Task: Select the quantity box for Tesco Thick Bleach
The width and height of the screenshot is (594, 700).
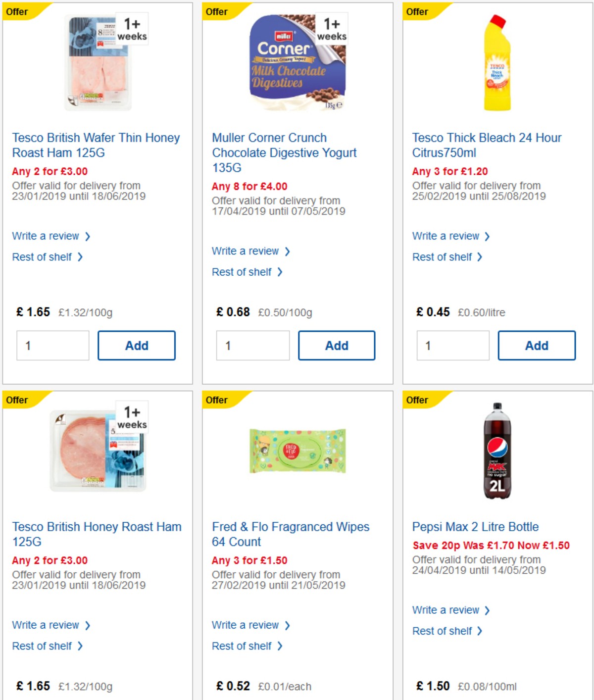Action: click(x=452, y=345)
